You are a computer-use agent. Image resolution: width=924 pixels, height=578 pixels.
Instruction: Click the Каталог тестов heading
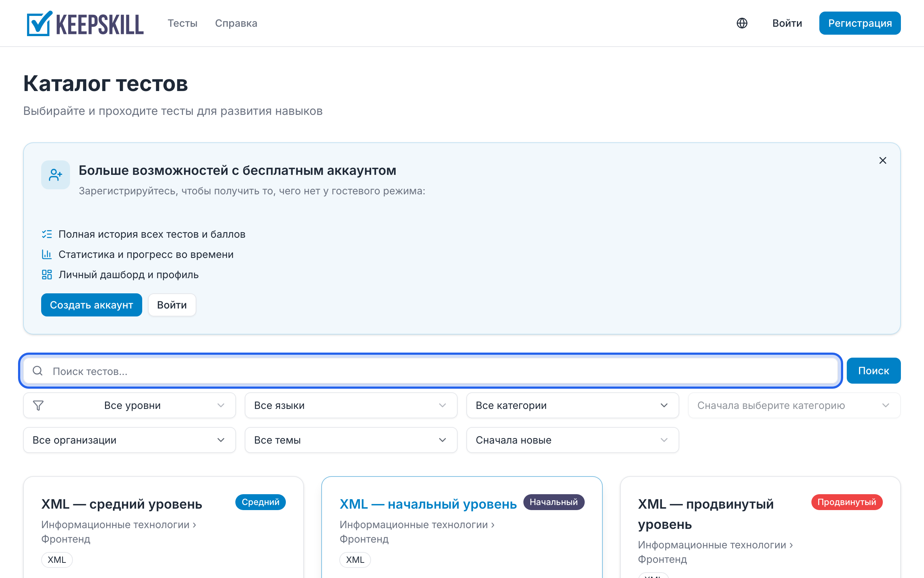(x=105, y=83)
